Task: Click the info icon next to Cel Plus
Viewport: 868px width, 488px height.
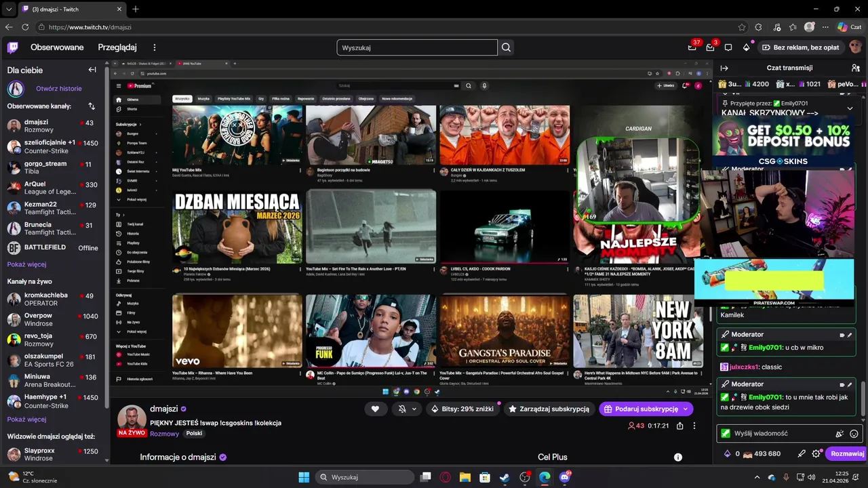Action: pyautogui.click(x=677, y=457)
